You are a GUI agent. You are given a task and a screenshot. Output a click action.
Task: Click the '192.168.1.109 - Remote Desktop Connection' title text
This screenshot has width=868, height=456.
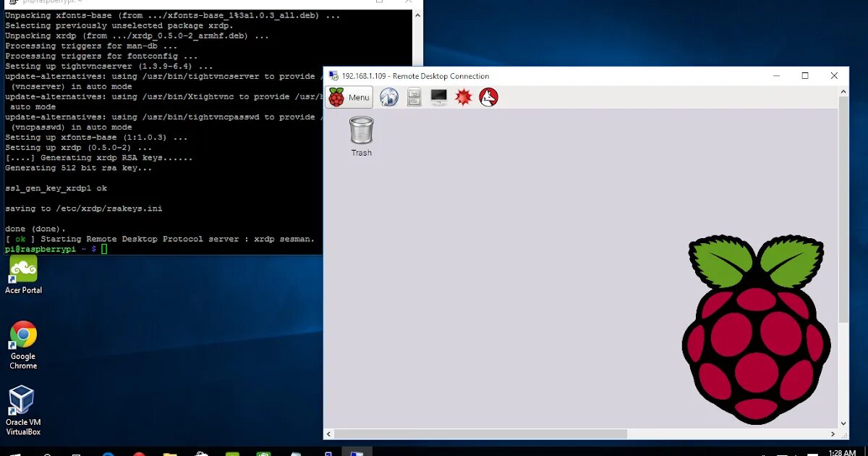pos(415,76)
